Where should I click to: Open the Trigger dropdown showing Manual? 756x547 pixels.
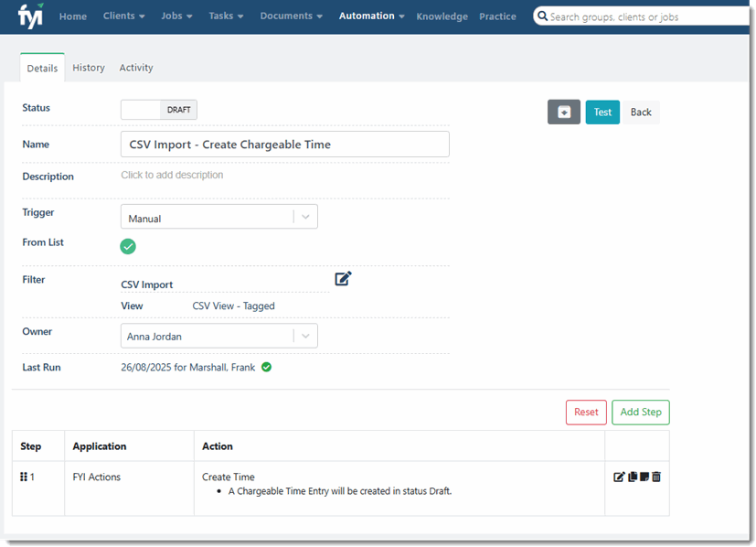(218, 217)
